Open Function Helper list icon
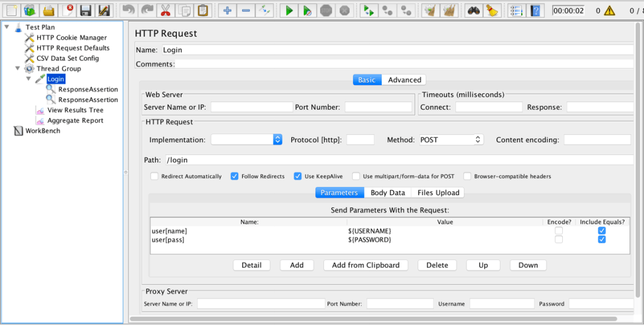This screenshot has height=325, width=644. (x=517, y=10)
